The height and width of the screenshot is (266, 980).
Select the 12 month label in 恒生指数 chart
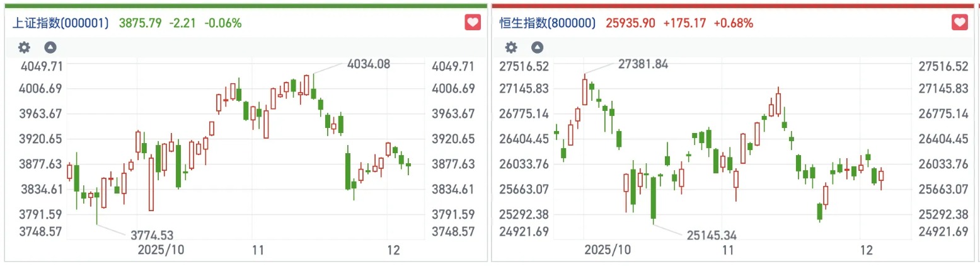tap(866, 250)
